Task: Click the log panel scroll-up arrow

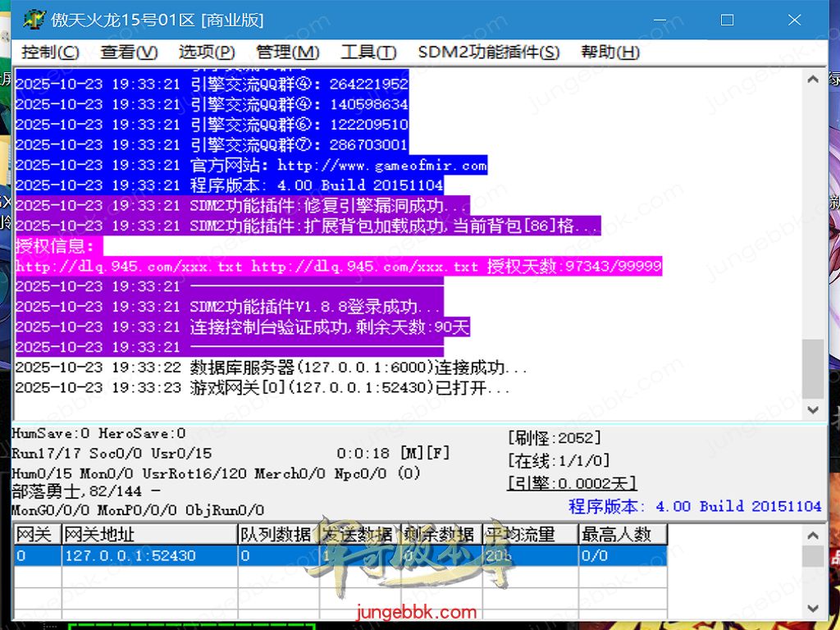Action: pyautogui.click(x=813, y=80)
